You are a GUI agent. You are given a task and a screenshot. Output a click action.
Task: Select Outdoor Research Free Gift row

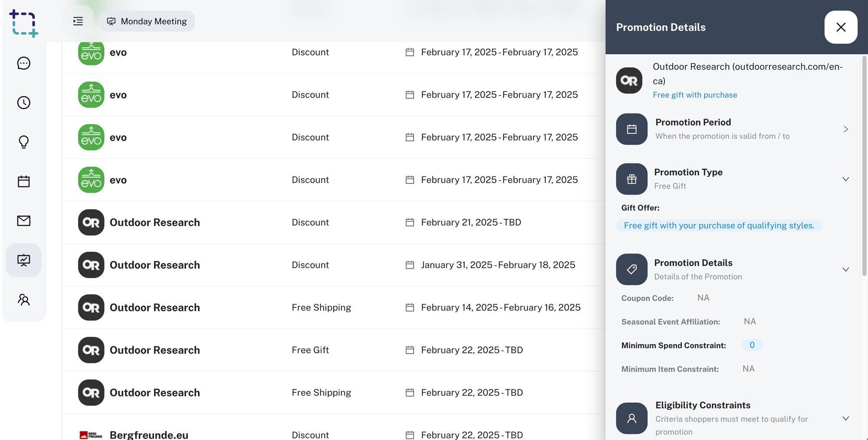tap(334, 350)
